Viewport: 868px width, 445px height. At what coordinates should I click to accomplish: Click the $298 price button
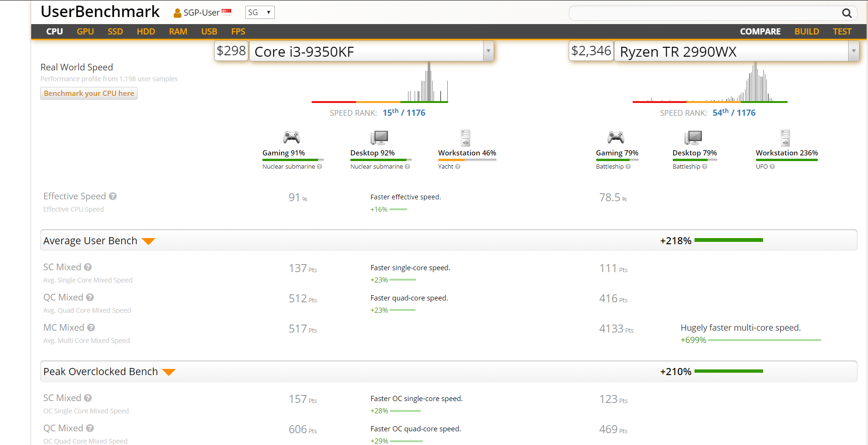[231, 51]
